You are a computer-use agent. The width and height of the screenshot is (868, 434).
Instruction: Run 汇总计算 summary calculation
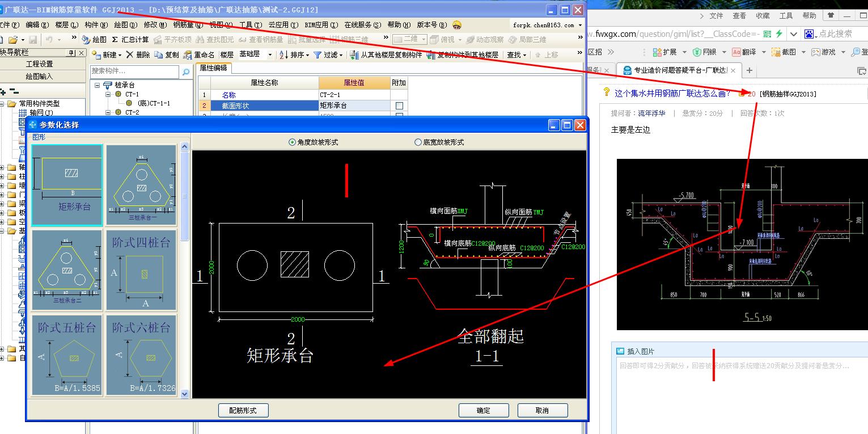pos(130,40)
